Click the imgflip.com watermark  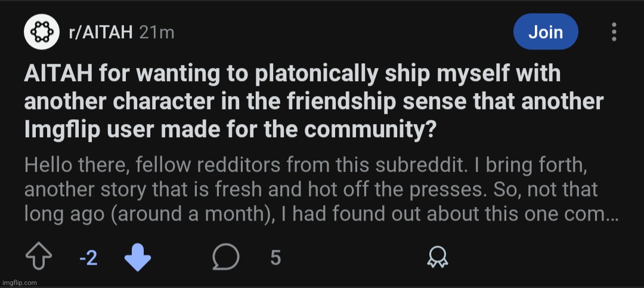click(20, 282)
